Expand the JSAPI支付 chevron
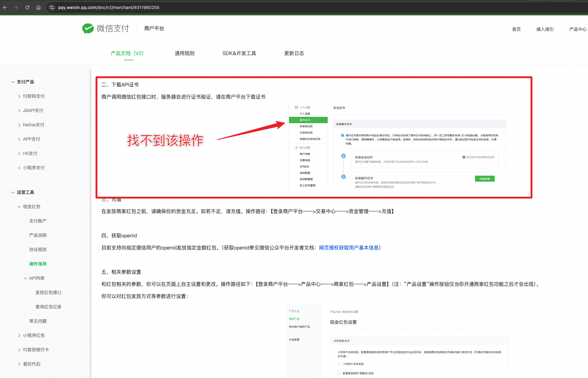588x378 pixels. pyautogui.click(x=19, y=111)
